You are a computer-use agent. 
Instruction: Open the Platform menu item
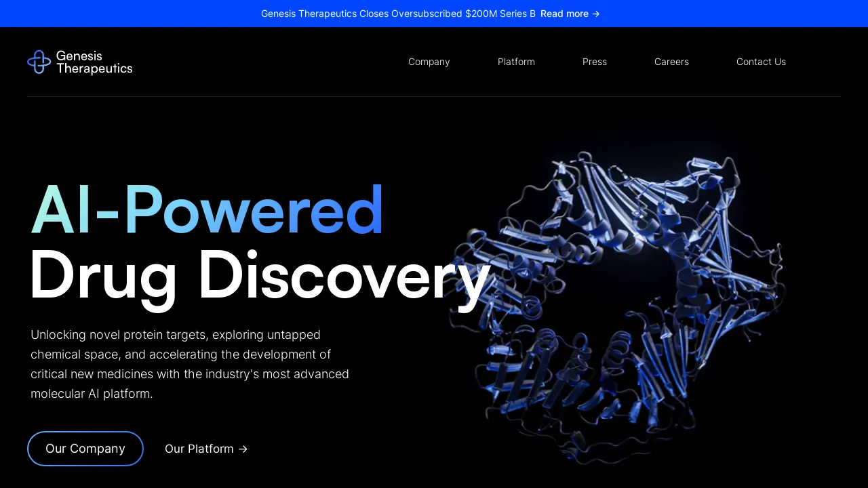click(516, 62)
